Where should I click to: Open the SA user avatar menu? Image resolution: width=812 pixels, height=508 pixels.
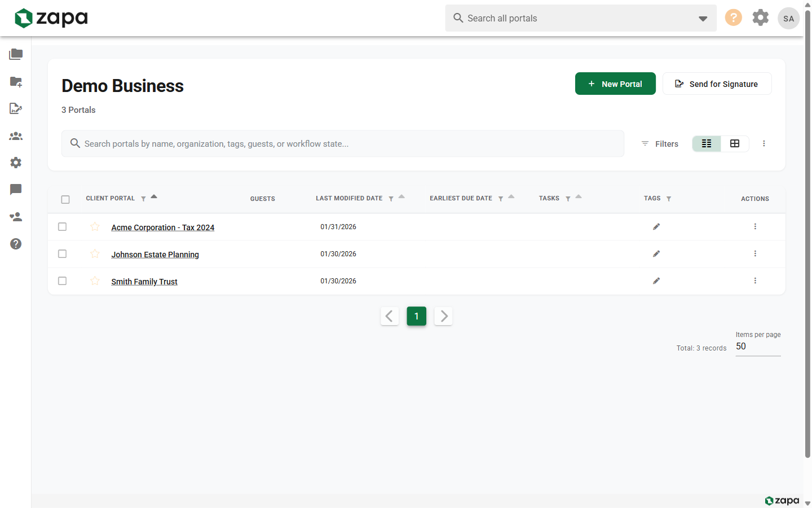click(788, 18)
